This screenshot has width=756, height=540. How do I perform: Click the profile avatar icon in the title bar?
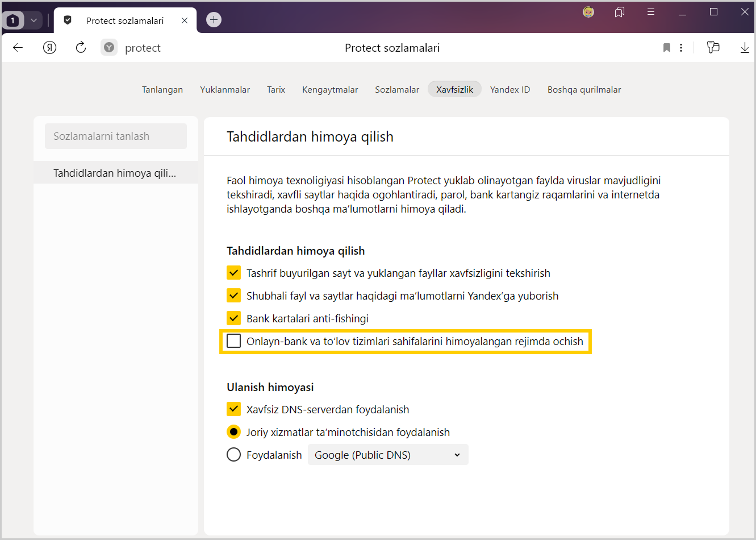[x=588, y=12]
